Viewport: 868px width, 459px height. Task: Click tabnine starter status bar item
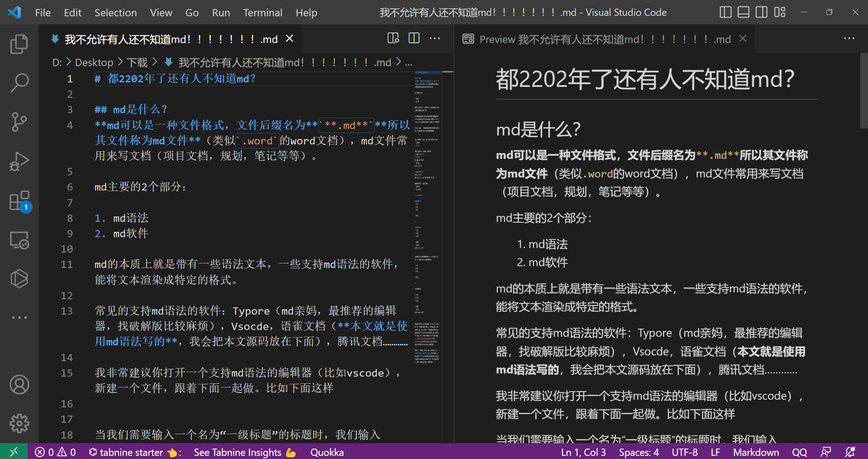pyautogui.click(x=134, y=452)
